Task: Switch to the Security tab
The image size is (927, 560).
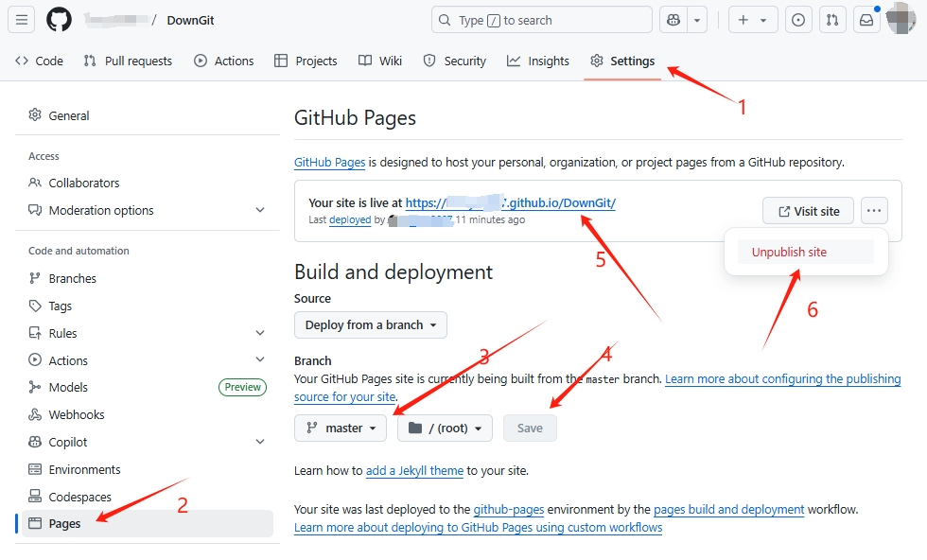Action: [455, 61]
